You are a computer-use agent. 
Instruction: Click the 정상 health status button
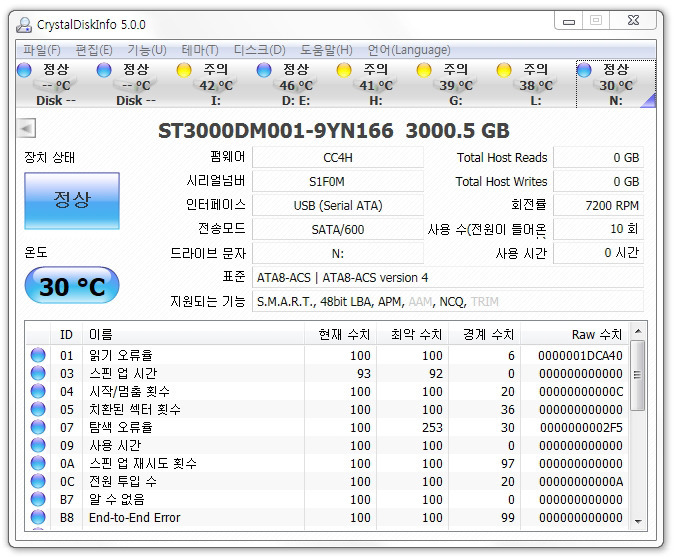pyautogui.click(x=72, y=201)
